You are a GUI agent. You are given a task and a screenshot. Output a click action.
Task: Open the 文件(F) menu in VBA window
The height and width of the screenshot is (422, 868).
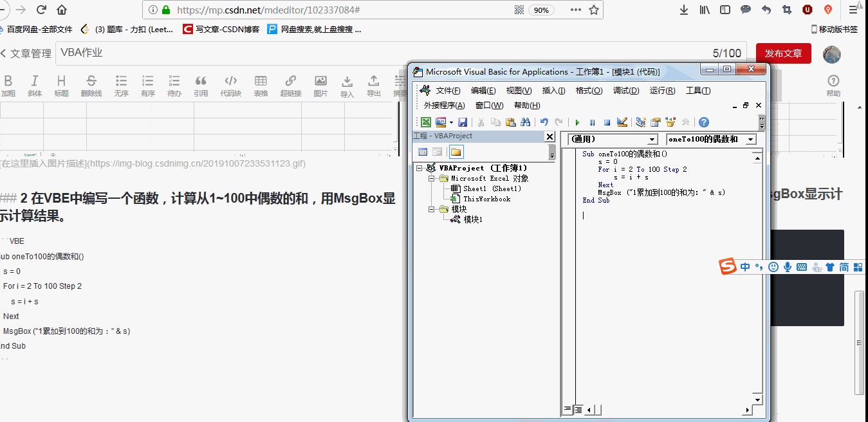pyautogui.click(x=448, y=91)
